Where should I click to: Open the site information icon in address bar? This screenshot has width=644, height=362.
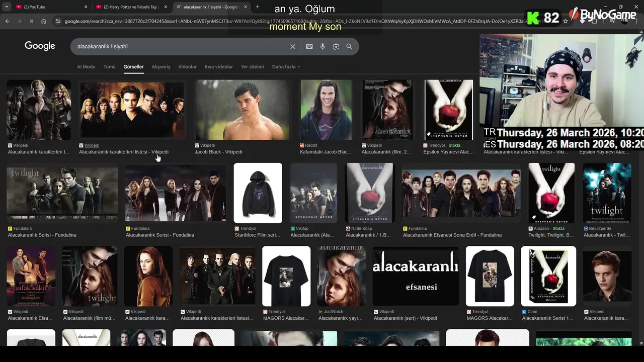point(58,21)
